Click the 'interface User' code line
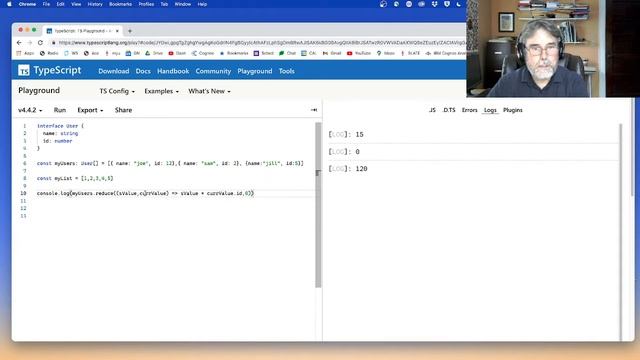This screenshot has height=360, width=640. 60,126
